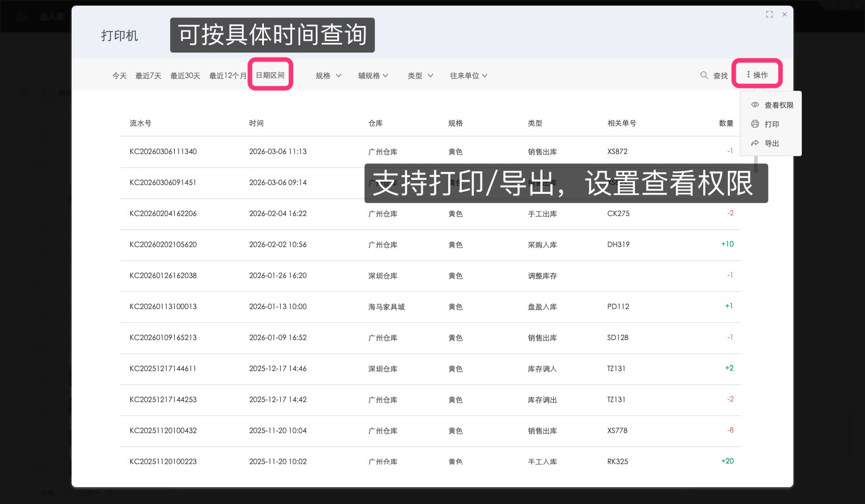Open the 往来单位 dropdown

(469, 75)
